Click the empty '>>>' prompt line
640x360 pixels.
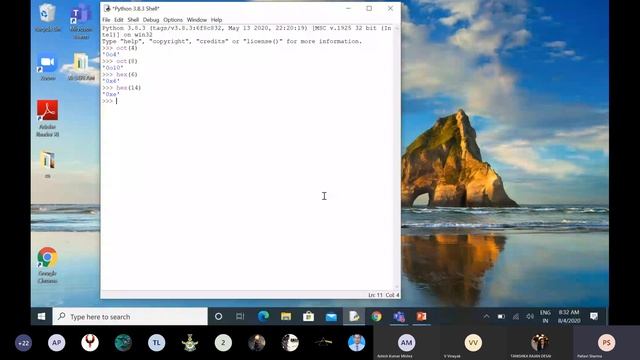pos(109,101)
